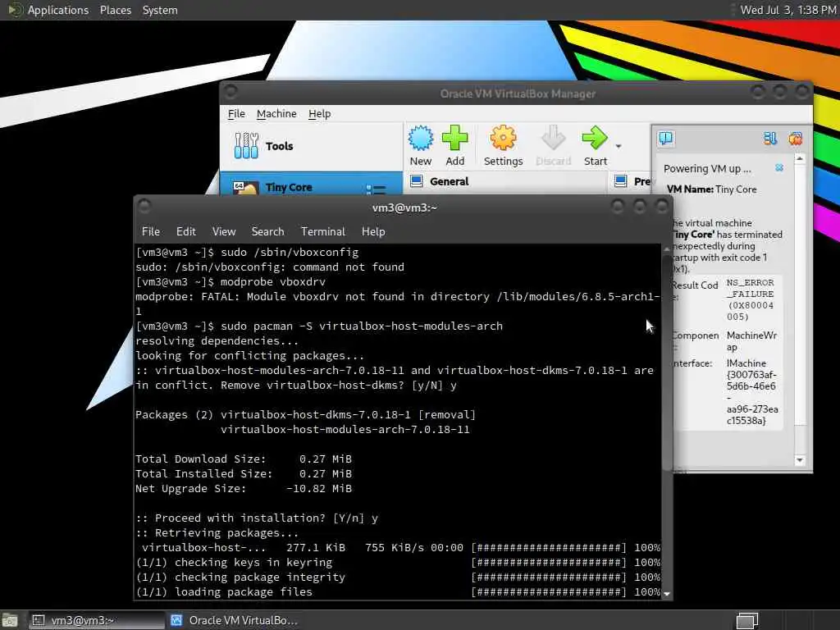Open terminal Search menu
Image resolution: width=840 pixels, height=630 pixels.
pyautogui.click(x=268, y=231)
